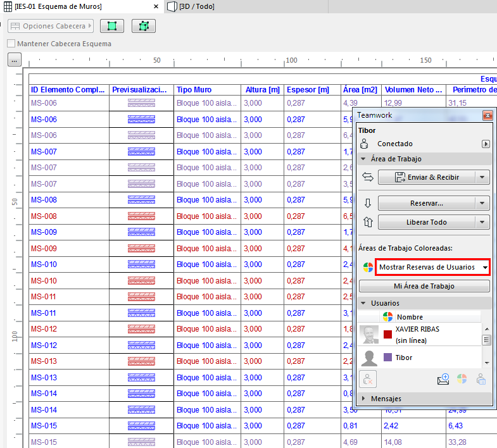Click XAVIER RIBAS red color swatch
The image size is (497, 448).
[387, 335]
